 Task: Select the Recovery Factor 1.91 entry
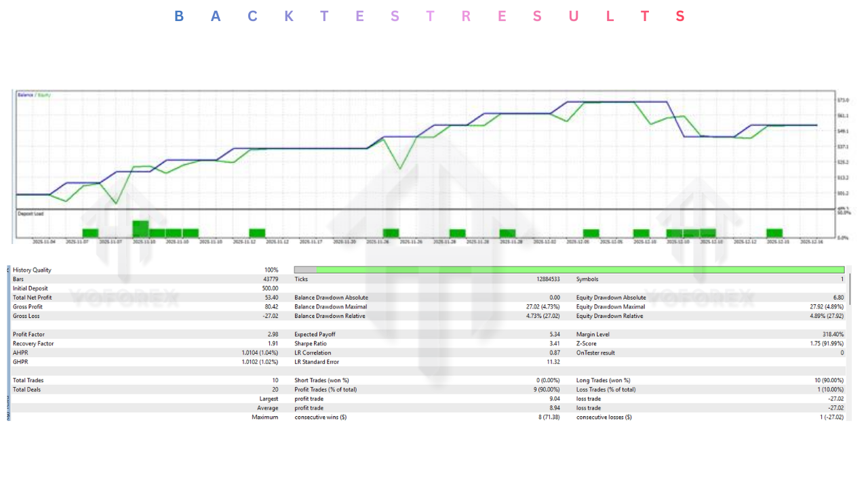(x=271, y=343)
